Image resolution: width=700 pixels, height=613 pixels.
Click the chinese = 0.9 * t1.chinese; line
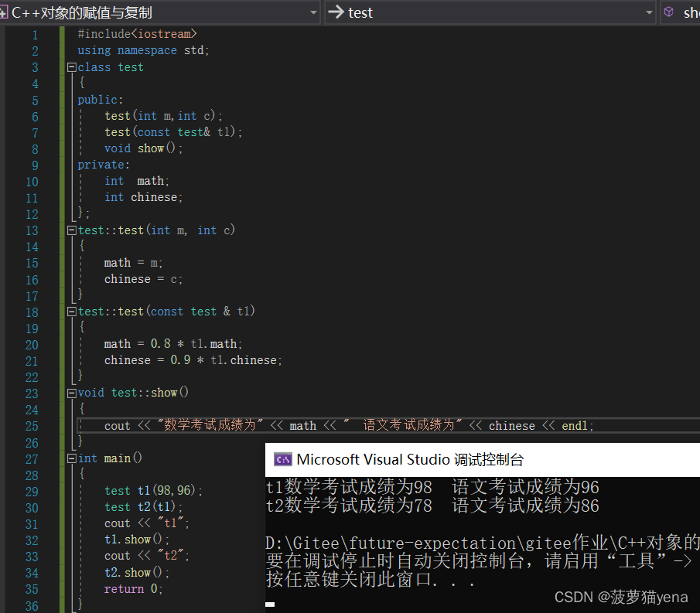tap(193, 360)
